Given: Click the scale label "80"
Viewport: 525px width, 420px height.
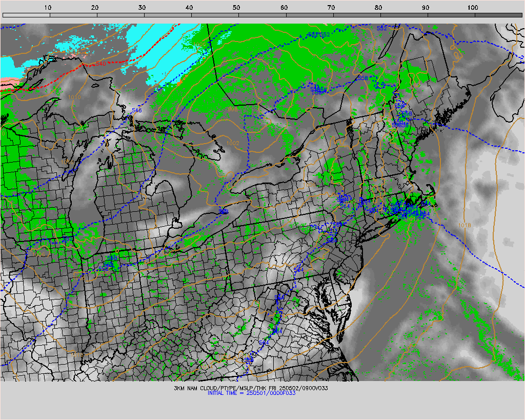Looking at the screenshot, I should [x=378, y=7].
